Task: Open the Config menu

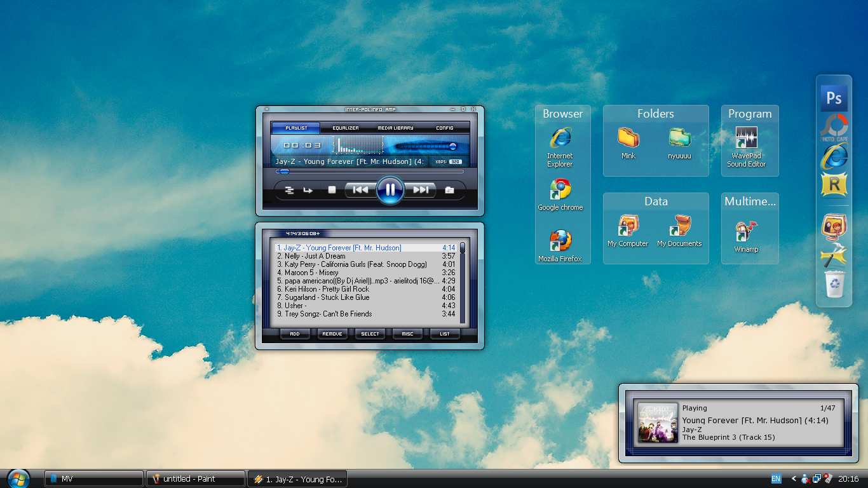Action: [444, 128]
